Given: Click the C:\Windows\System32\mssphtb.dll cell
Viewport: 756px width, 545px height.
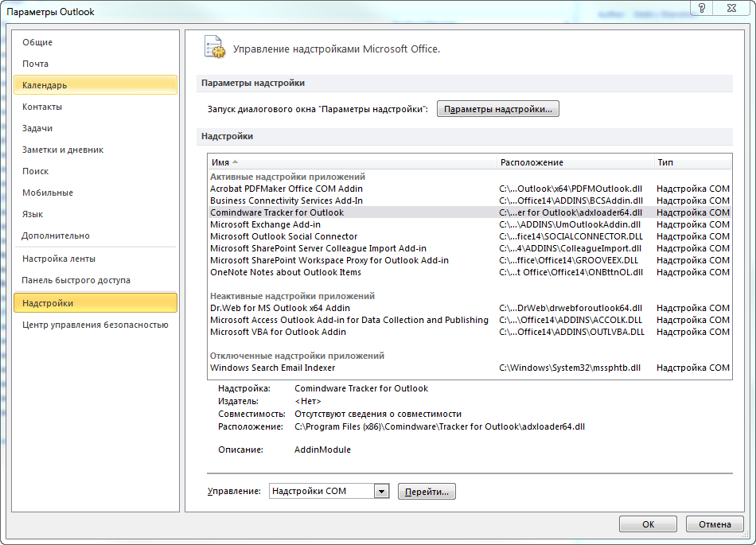Looking at the screenshot, I should (x=570, y=368).
